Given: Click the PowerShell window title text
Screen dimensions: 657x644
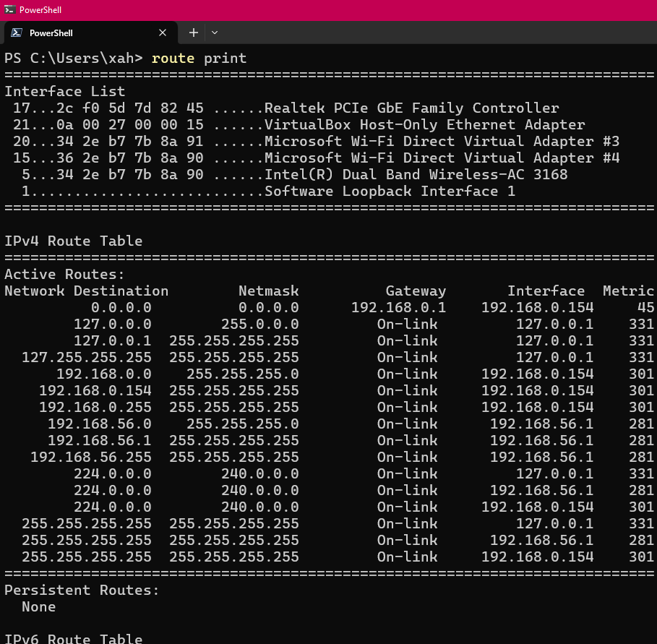Looking at the screenshot, I should (x=40, y=10).
